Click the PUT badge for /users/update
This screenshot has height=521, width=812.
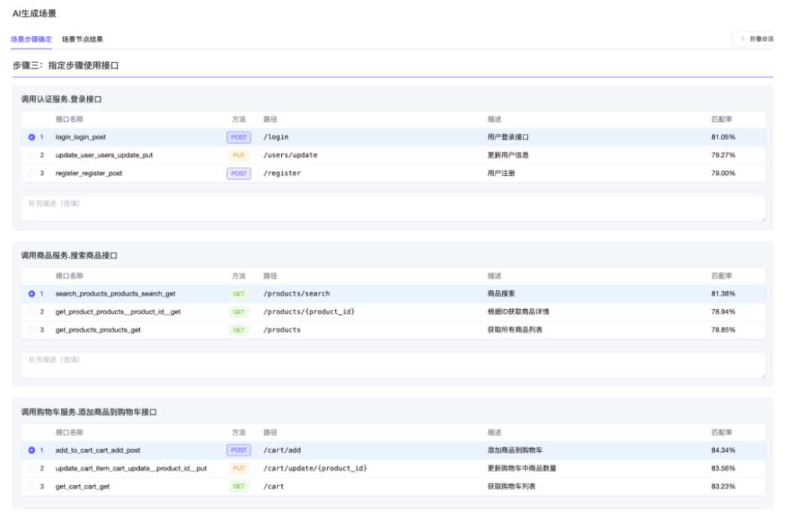point(239,156)
